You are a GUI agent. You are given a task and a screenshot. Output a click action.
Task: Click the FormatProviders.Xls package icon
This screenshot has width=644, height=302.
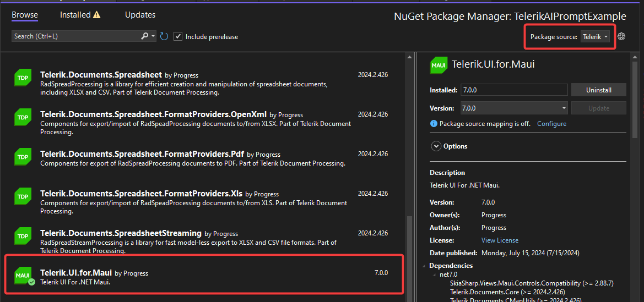click(22, 196)
